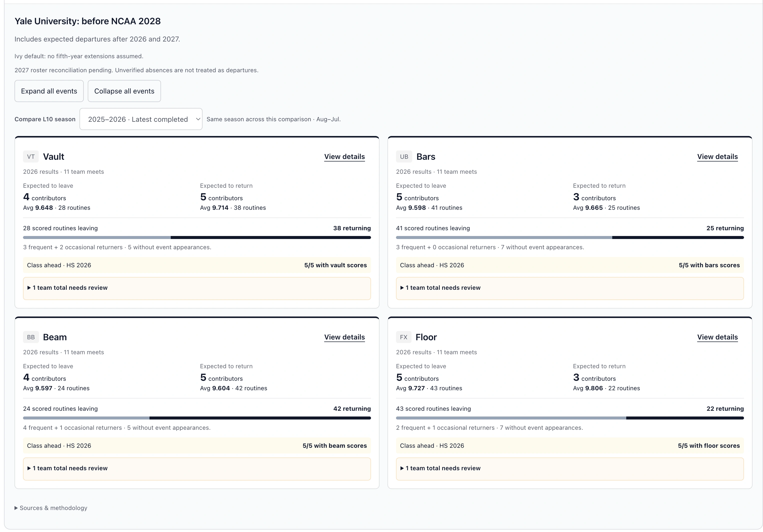Click 'Class ahead · HS 2026' in Vault card
Screen dimensions: 763x532
[59, 265]
